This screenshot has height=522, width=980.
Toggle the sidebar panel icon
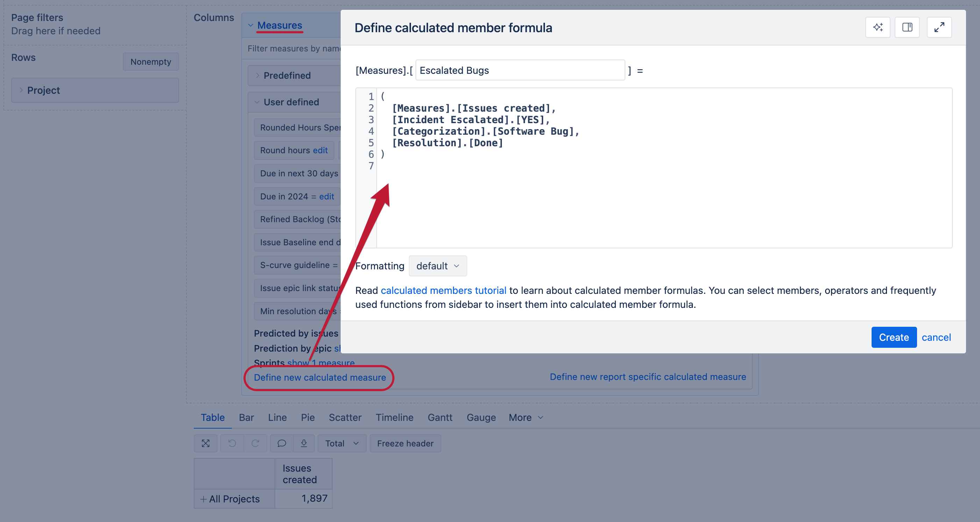click(907, 27)
